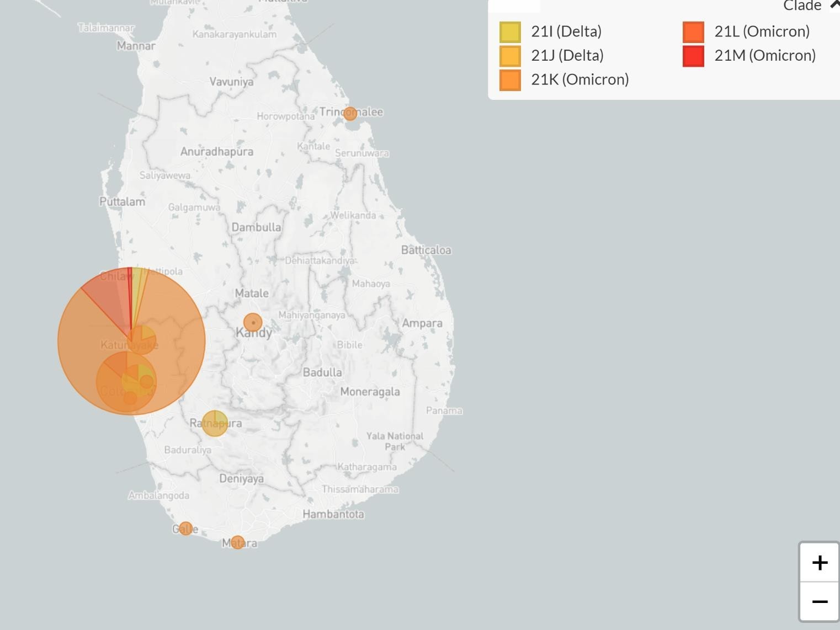The height and width of the screenshot is (630, 840).
Task: Select the Galle sample circle
Action: click(185, 528)
